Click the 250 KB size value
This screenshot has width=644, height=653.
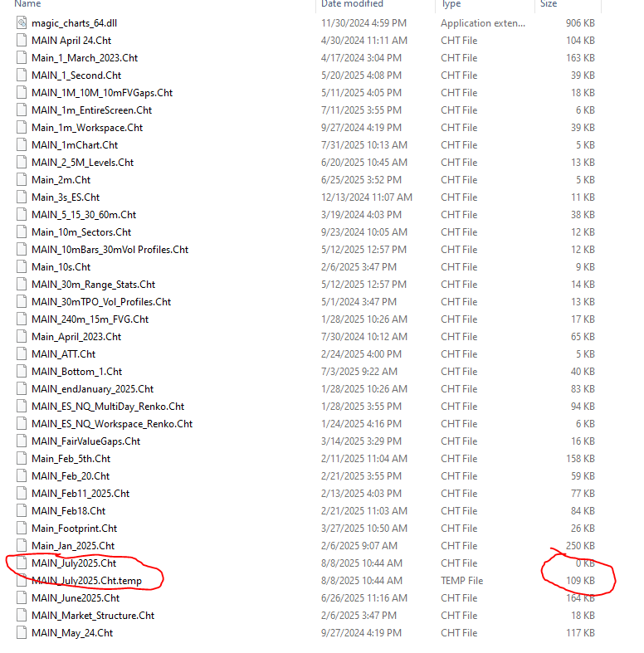pyautogui.click(x=580, y=546)
